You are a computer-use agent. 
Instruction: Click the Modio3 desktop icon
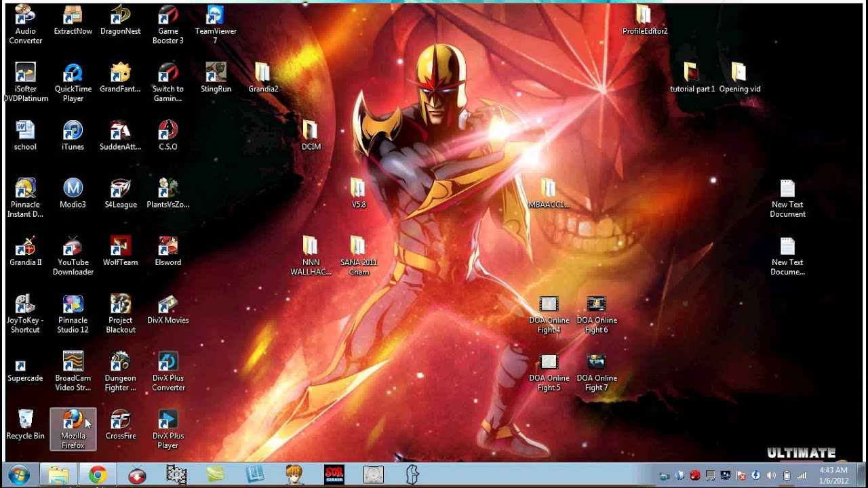tap(73, 192)
